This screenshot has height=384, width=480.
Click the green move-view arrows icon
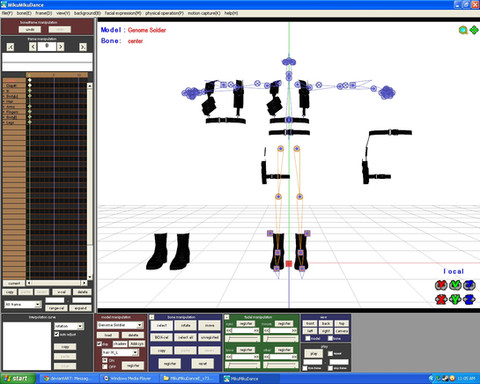474,30
